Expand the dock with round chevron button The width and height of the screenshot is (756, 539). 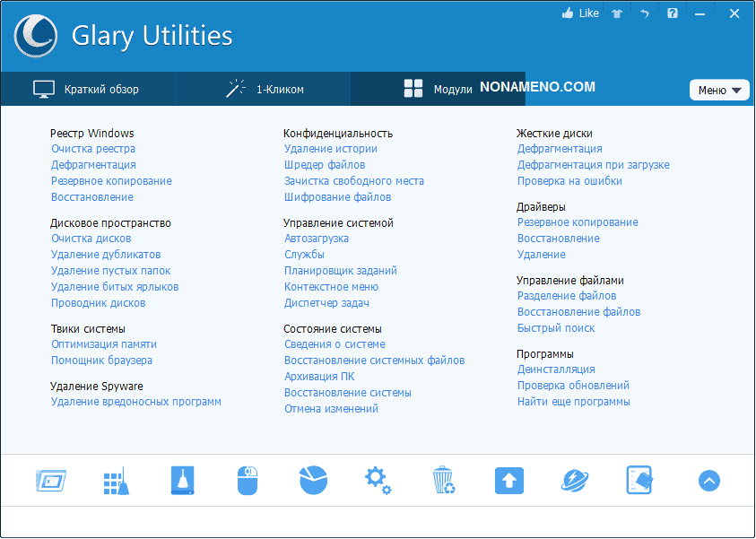pyautogui.click(x=708, y=481)
